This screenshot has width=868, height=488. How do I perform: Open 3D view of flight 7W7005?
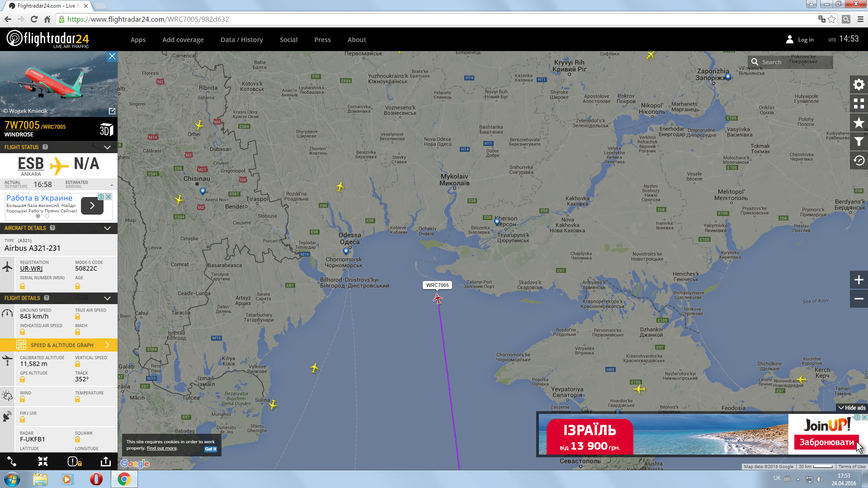tap(106, 130)
